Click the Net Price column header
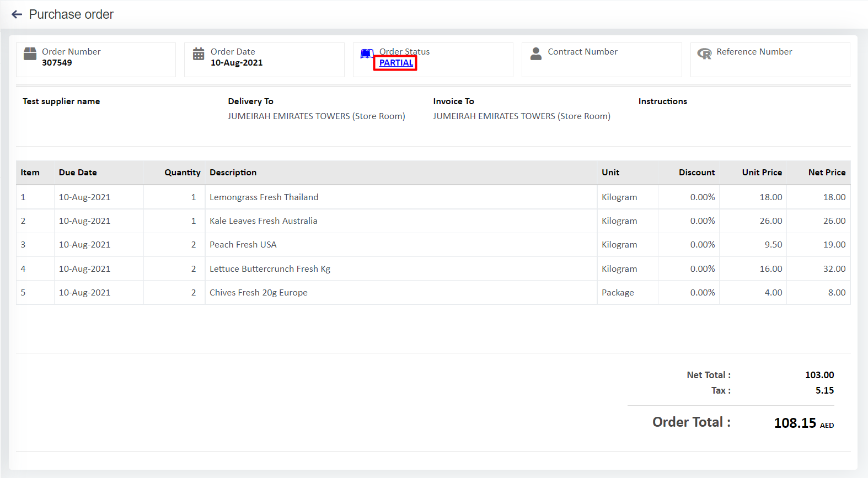This screenshot has width=868, height=478. 827,173
